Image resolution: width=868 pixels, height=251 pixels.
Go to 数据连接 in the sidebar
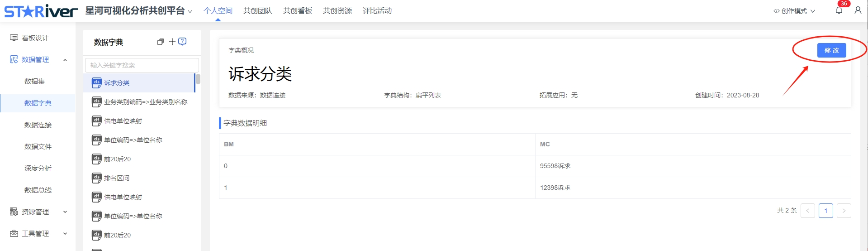coord(38,125)
